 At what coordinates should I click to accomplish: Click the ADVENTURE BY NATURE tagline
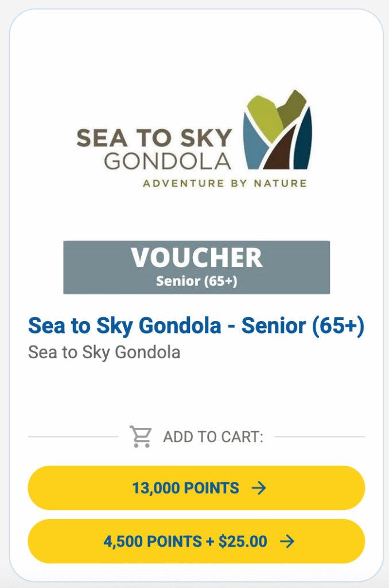point(224,184)
